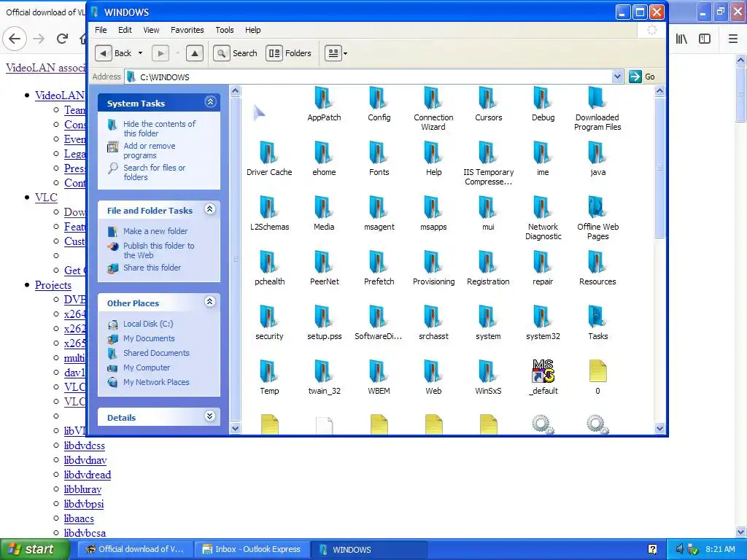This screenshot has width=747, height=560.
Task: Toggle the browser sidebar icon
Action: click(x=705, y=39)
